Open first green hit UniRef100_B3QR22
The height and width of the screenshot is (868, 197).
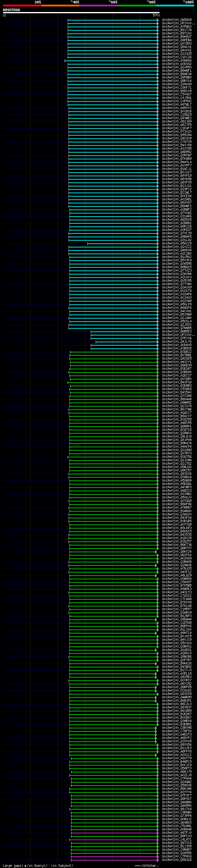click(177, 352)
